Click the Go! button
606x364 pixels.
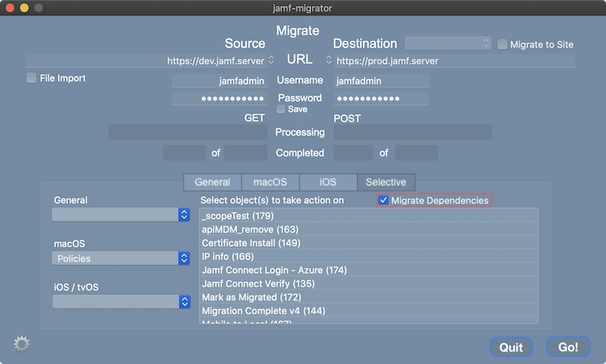(568, 347)
